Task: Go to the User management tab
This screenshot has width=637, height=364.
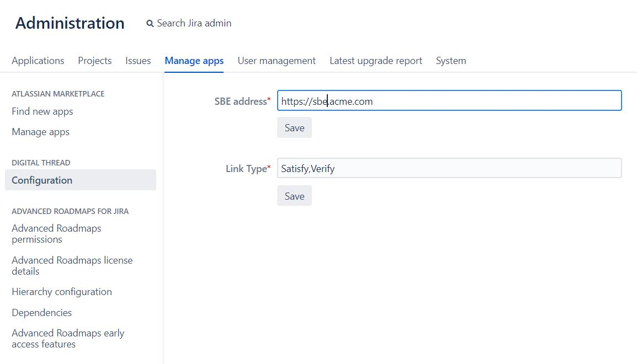Action: click(x=277, y=61)
